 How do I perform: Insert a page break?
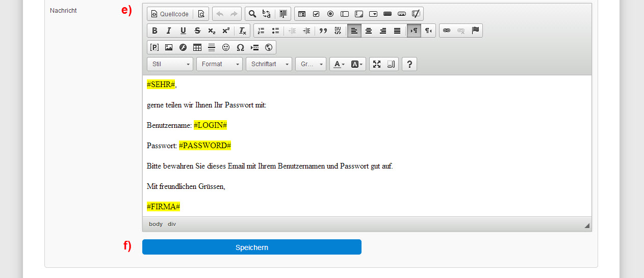click(x=254, y=47)
